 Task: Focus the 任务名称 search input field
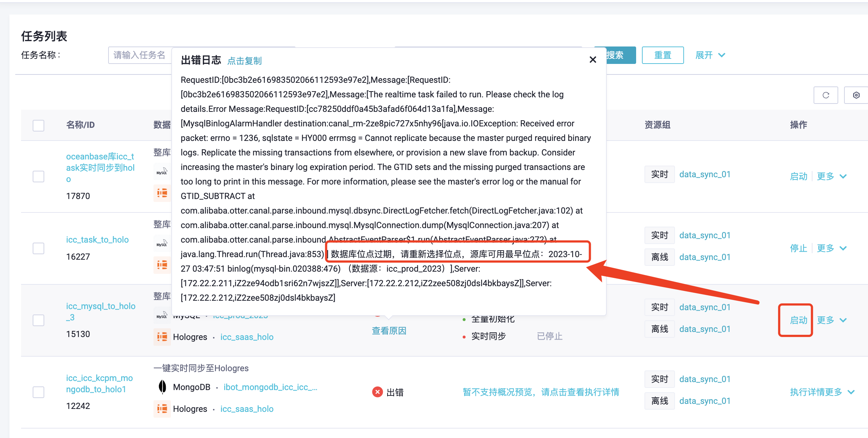coord(140,55)
